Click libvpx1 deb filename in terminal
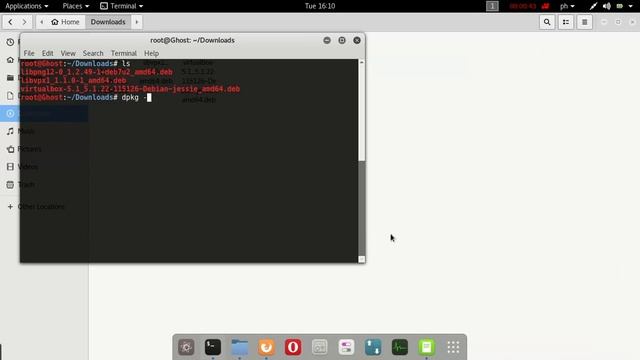This screenshot has height=360, width=640. pyautogui.click(x=73, y=81)
